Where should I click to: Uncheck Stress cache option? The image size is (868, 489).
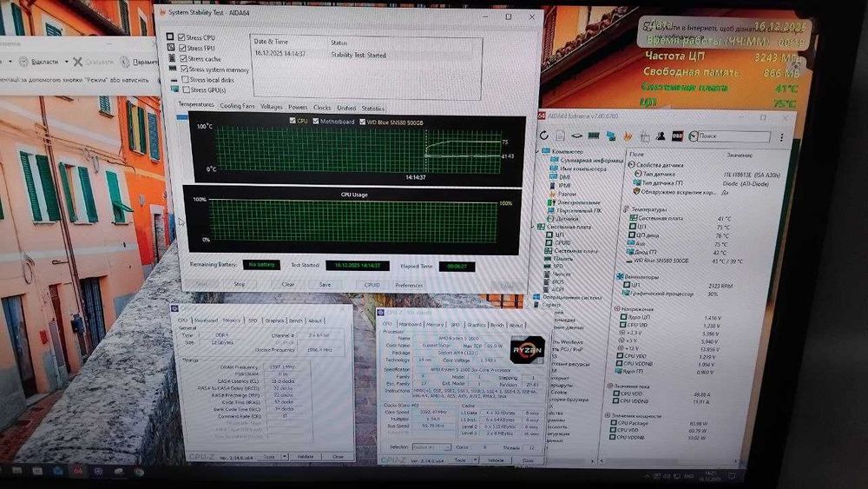183,58
